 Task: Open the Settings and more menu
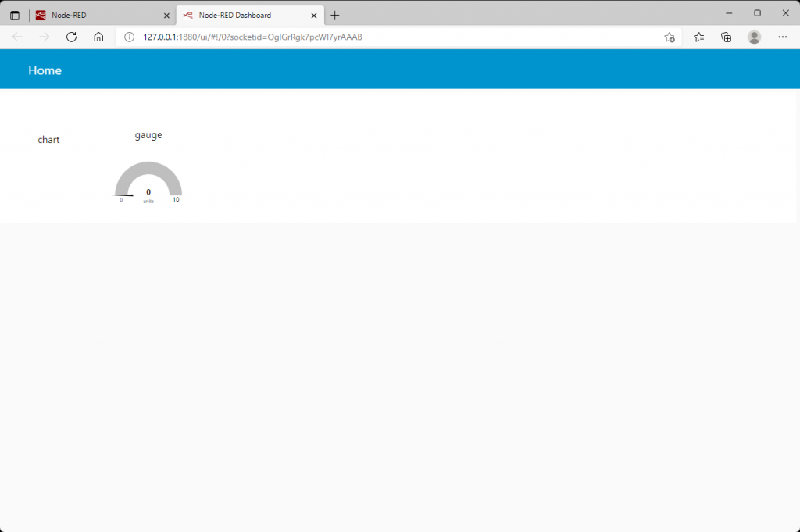coord(783,37)
